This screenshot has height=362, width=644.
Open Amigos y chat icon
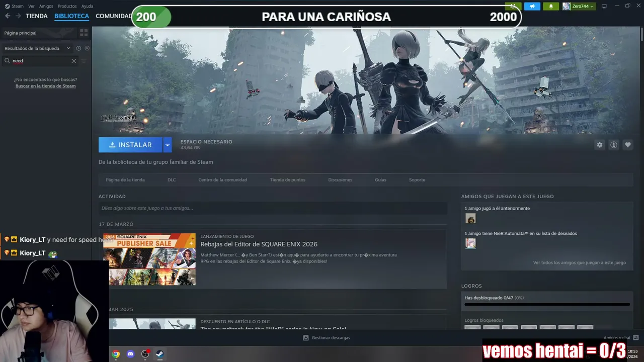click(635, 338)
